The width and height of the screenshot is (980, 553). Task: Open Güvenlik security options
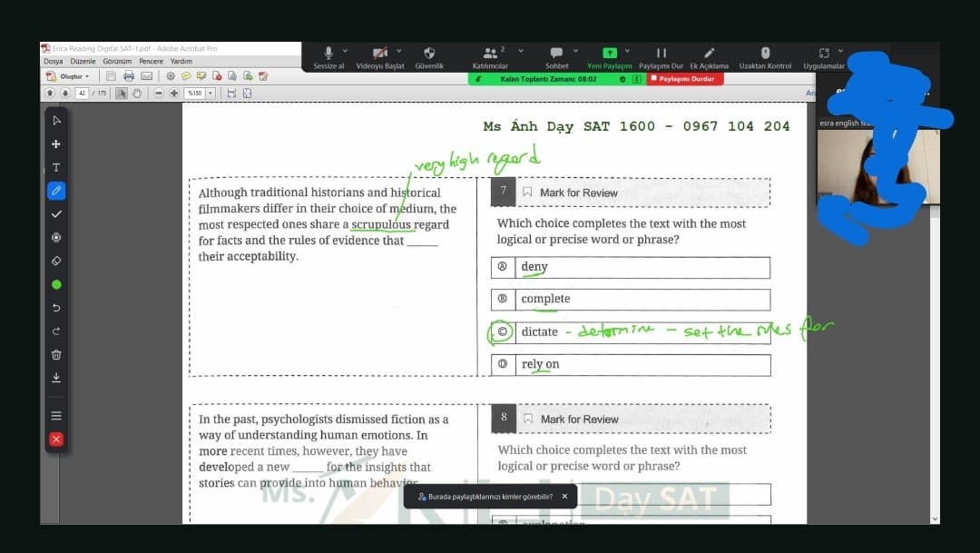coord(428,57)
